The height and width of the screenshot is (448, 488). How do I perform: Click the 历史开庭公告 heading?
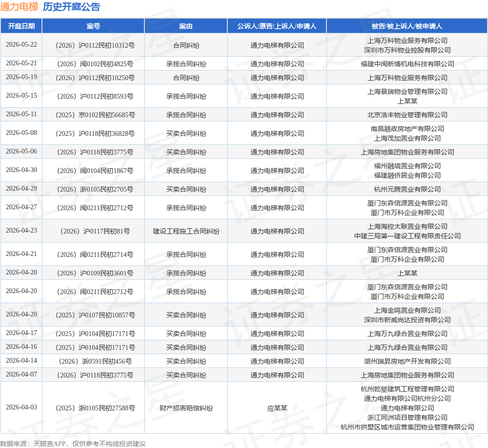click(x=71, y=7)
